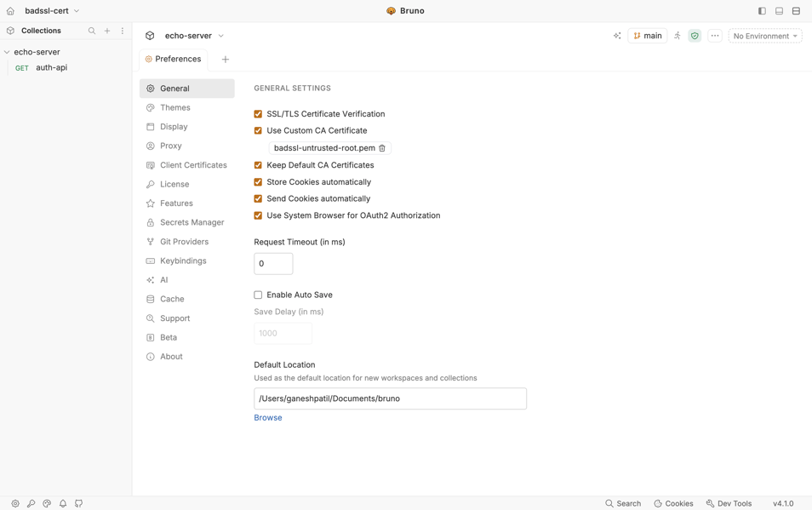Toggle Keep Default CA Certificates checkbox

pyautogui.click(x=258, y=165)
